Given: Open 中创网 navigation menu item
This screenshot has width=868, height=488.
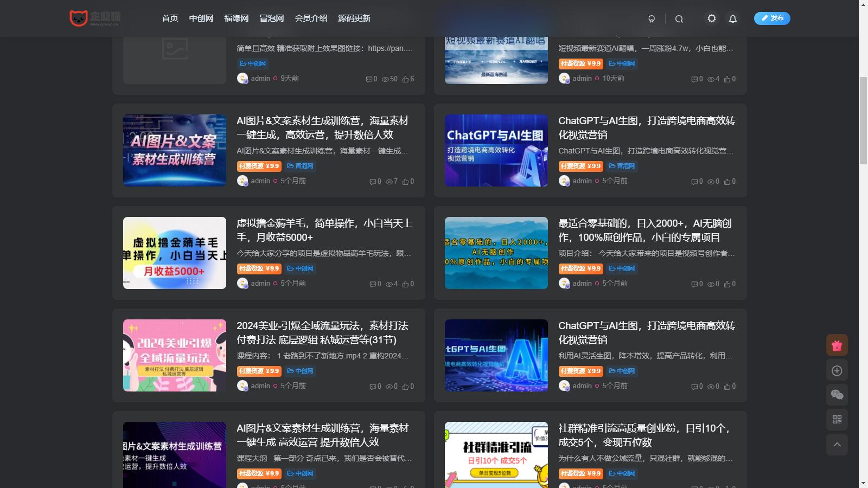Looking at the screenshot, I should click(x=201, y=18).
